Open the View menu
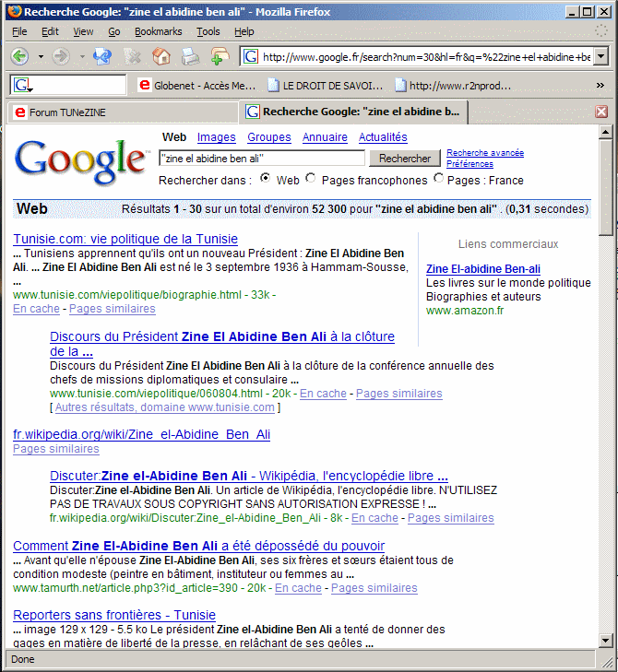The height and width of the screenshot is (672, 618). click(83, 31)
